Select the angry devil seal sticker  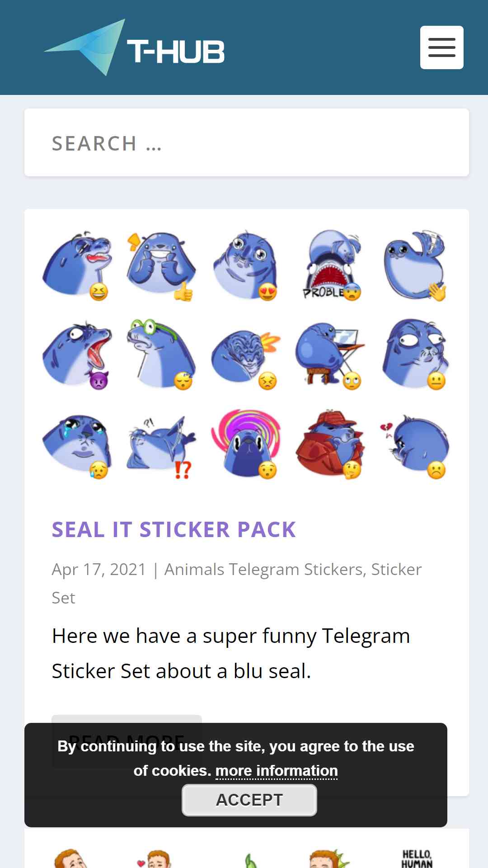(77, 354)
